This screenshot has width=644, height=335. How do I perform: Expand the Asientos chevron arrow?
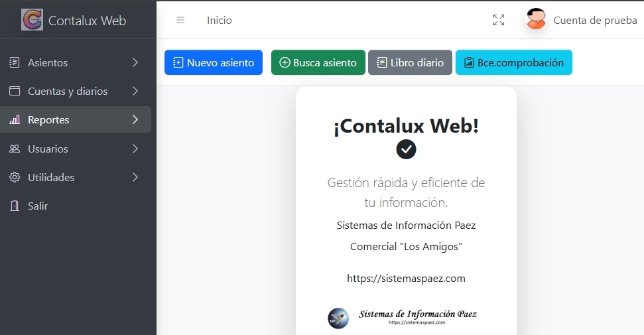(x=135, y=63)
